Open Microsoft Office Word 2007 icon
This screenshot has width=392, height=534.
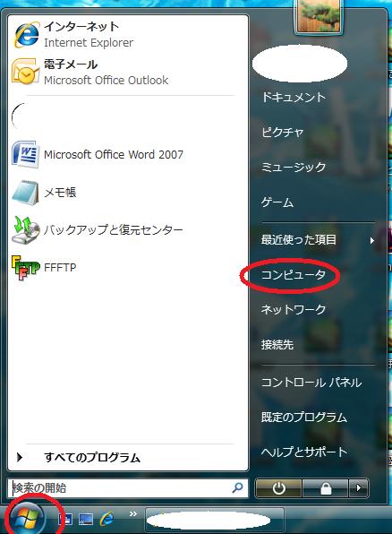[25, 154]
